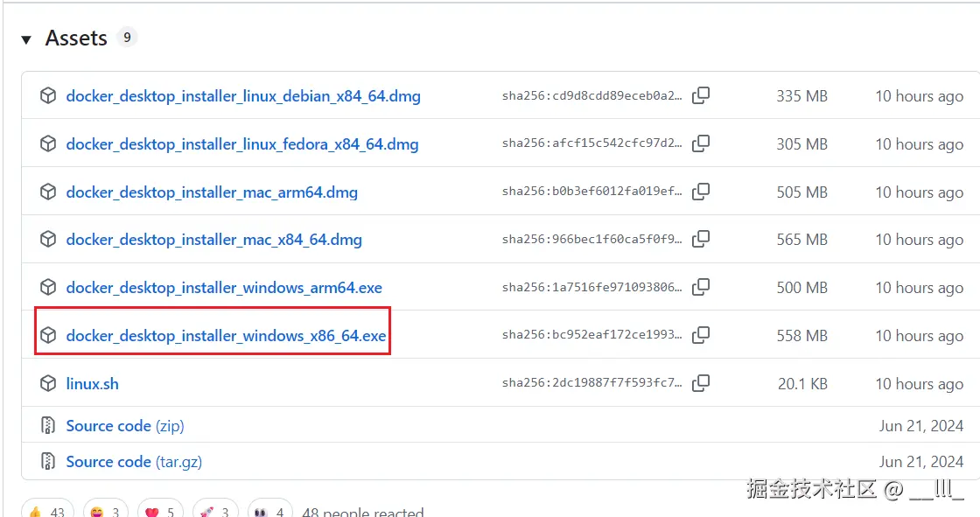Click package icon beside mac_x84_64.dmg
980x517 pixels.
point(48,240)
